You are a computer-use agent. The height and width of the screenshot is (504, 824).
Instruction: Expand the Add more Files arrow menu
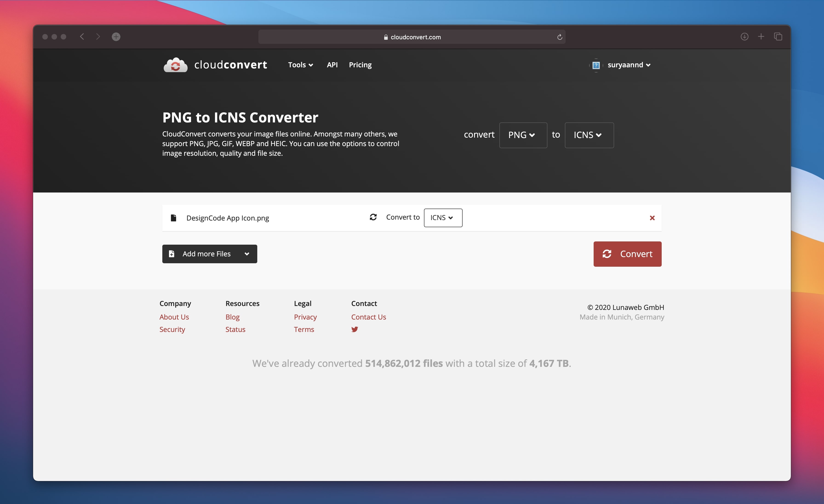click(x=247, y=254)
